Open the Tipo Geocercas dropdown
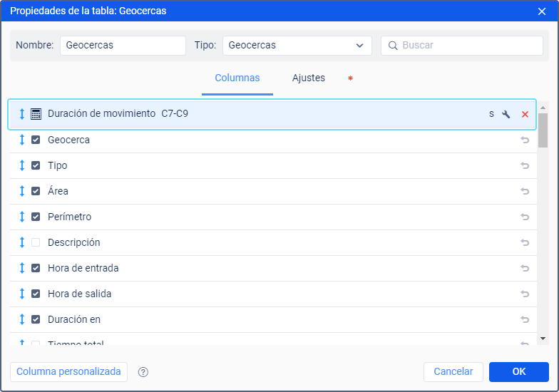The image size is (559, 392). click(x=297, y=46)
